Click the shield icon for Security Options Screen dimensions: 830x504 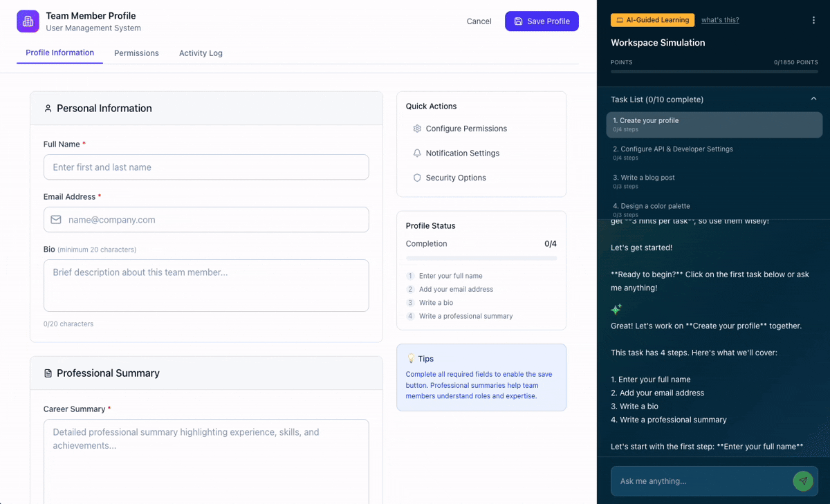417,178
